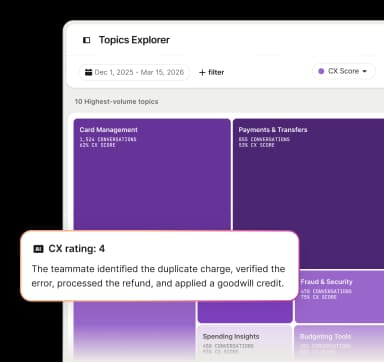Viewport: 384px width, 362px height.
Task: Click the plus icon next to filter
Action: pyautogui.click(x=202, y=72)
